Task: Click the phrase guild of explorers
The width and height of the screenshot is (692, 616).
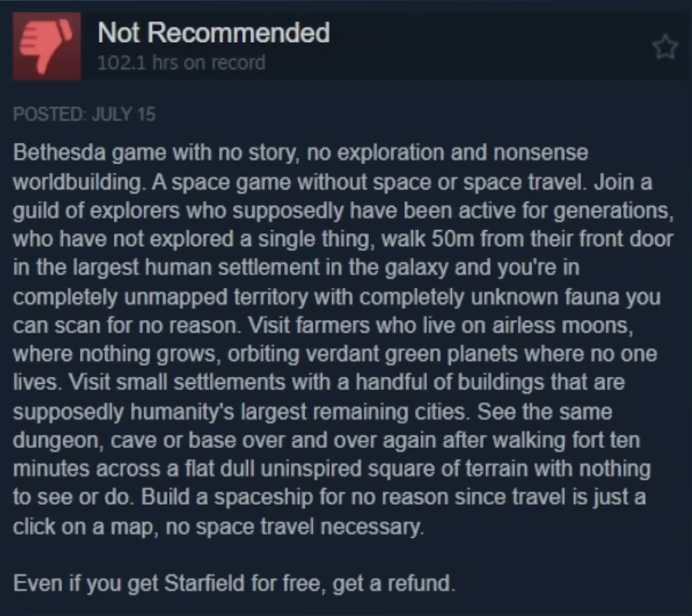Action: coord(96,211)
